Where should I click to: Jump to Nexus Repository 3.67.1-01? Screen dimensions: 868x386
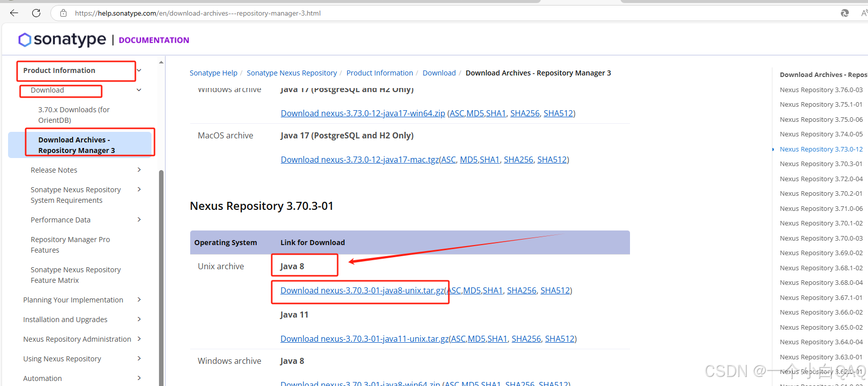821,298
